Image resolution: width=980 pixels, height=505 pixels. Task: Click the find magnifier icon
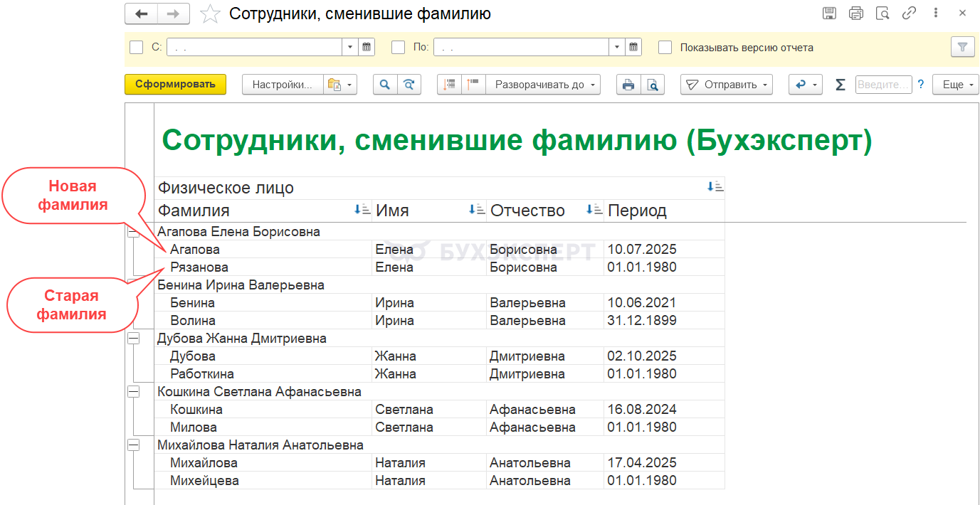point(385,85)
